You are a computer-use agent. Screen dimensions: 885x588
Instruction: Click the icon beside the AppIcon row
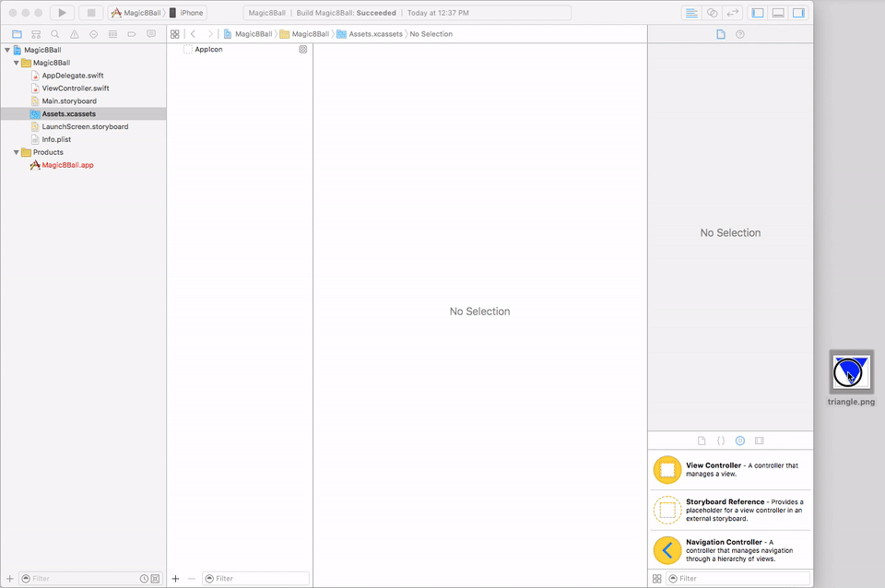(x=303, y=49)
